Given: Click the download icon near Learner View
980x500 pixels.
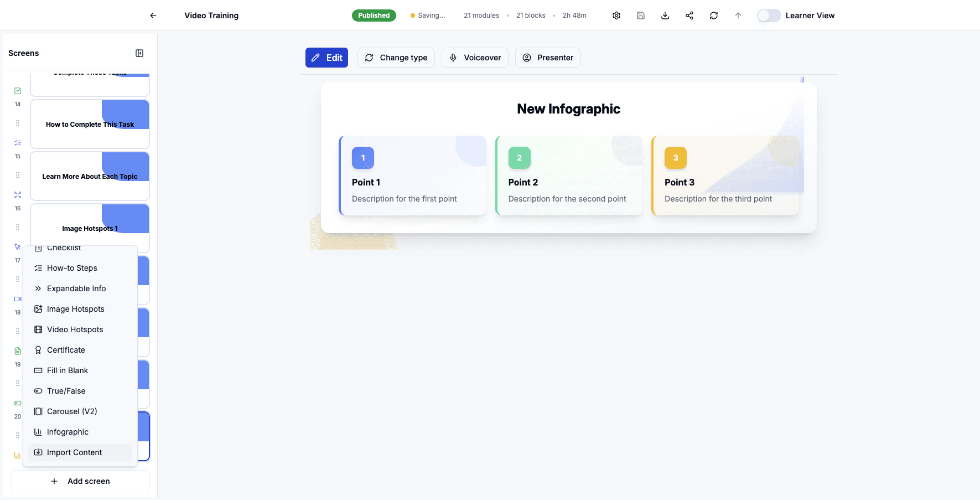Looking at the screenshot, I should click(x=665, y=15).
